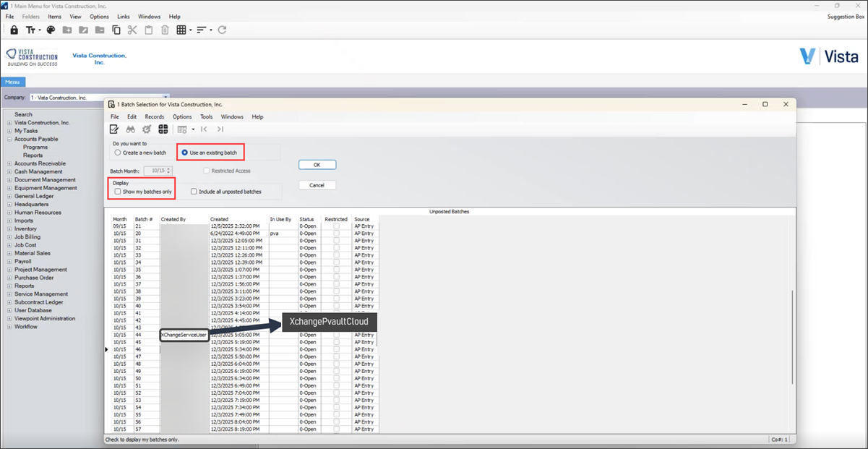This screenshot has height=449, width=868.
Task: Click the In Use By column header
Action: click(x=280, y=219)
